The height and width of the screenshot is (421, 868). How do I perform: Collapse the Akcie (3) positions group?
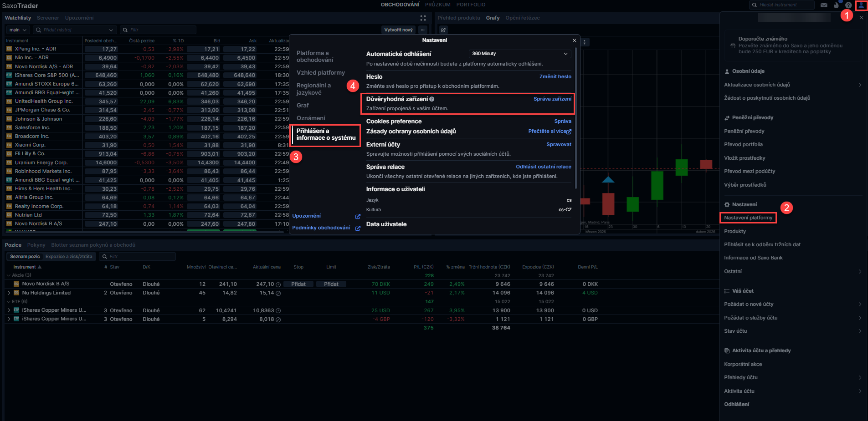click(x=8, y=275)
